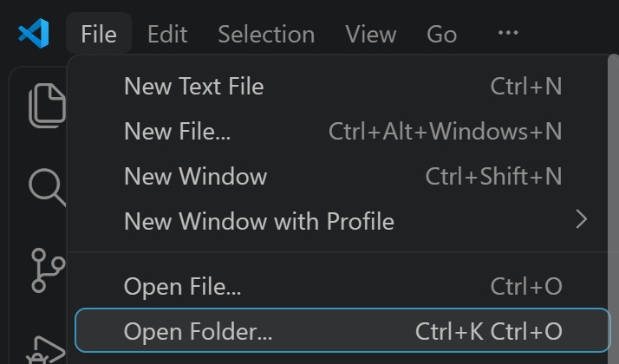Open the Run and Debug icon
The width and height of the screenshot is (619, 364).
pos(46,350)
